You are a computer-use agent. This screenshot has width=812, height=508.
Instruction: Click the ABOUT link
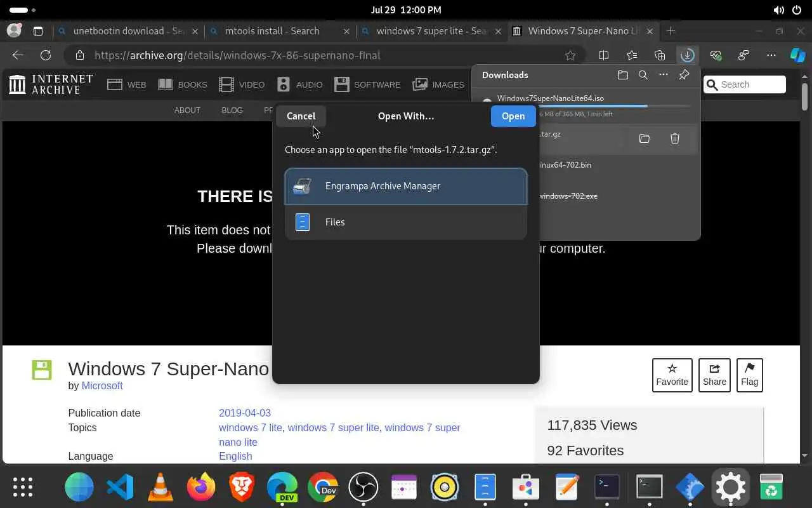[187, 110]
